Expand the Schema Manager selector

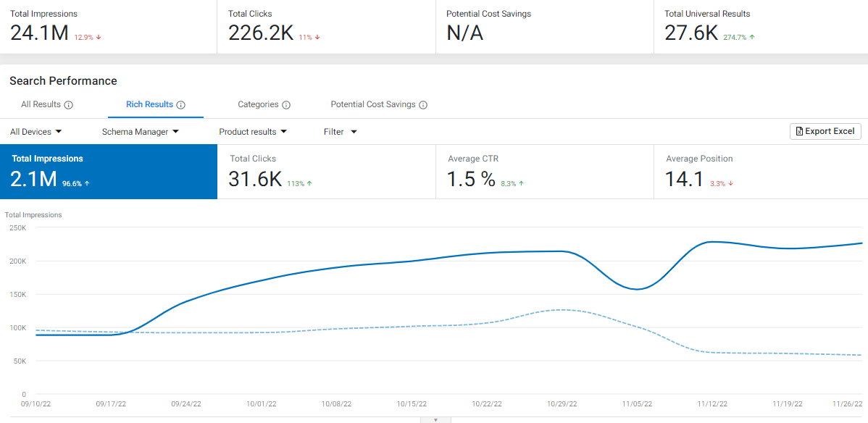click(138, 131)
